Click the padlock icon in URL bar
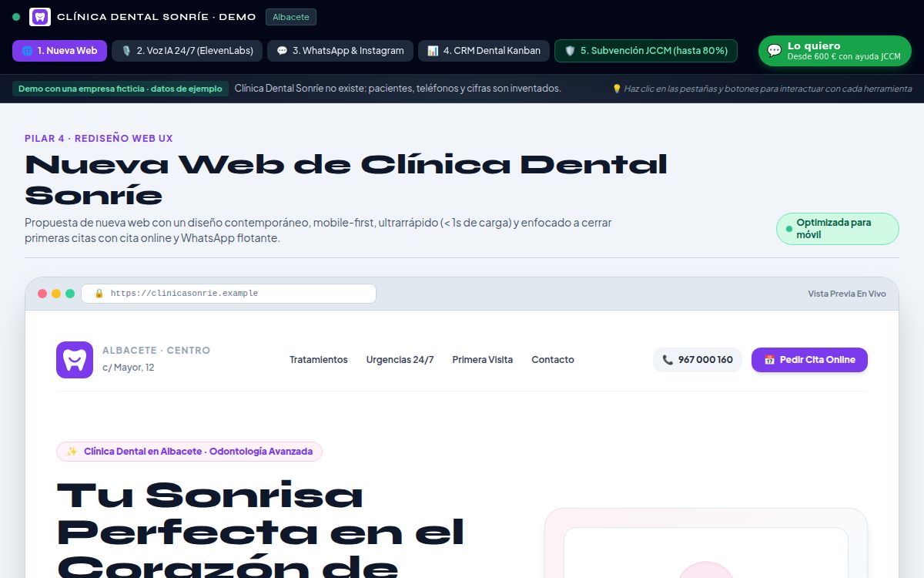 99,294
